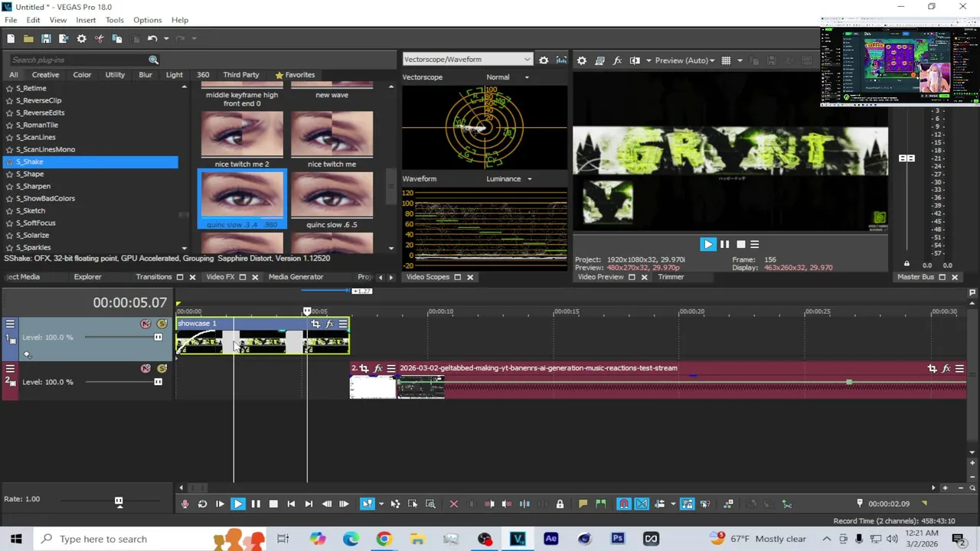Open Vectorscope/Waveform scope selector dropdown
This screenshot has width=980, height=551.
467,60
